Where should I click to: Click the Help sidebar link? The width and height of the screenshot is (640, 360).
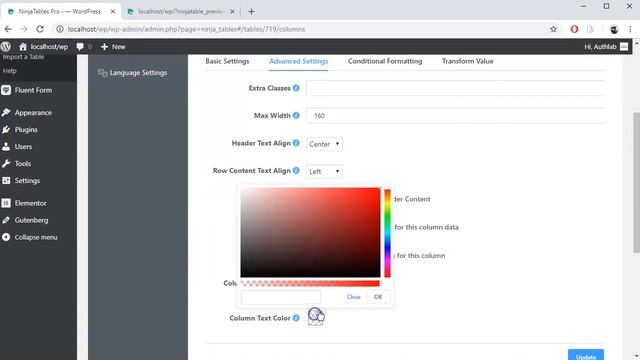[9, 71]
